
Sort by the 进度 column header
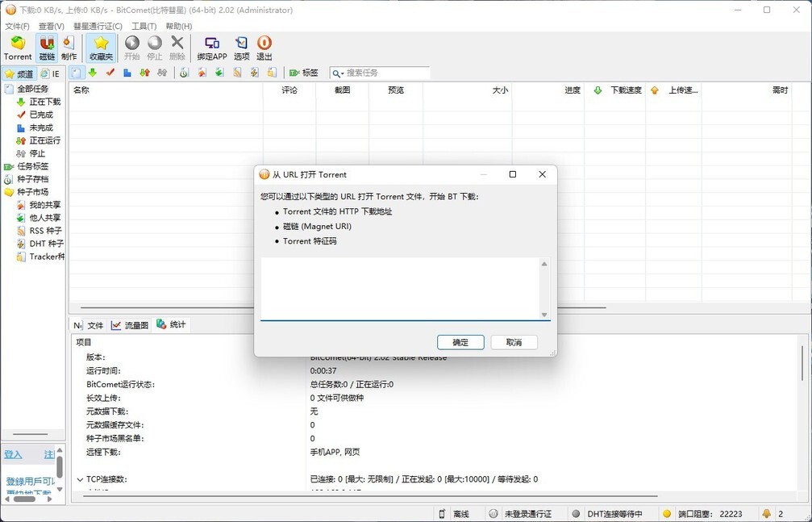[x=548, y=90]
